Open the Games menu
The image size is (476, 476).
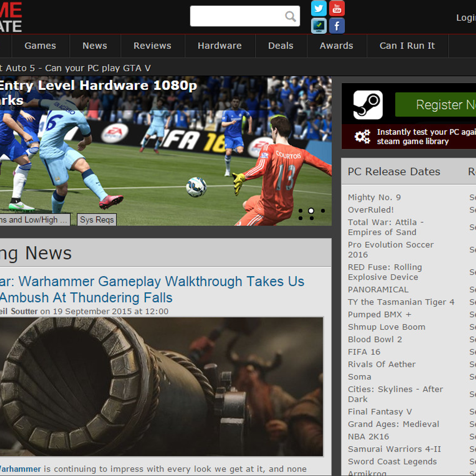[40, 46]
